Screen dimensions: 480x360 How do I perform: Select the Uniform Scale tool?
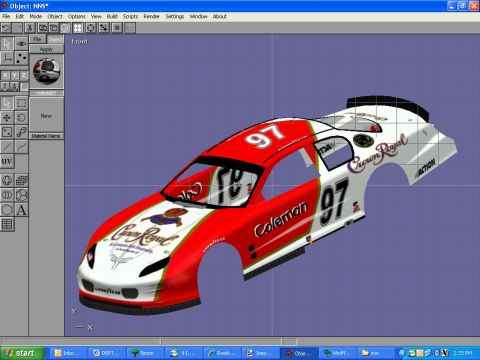pos(21,132)
